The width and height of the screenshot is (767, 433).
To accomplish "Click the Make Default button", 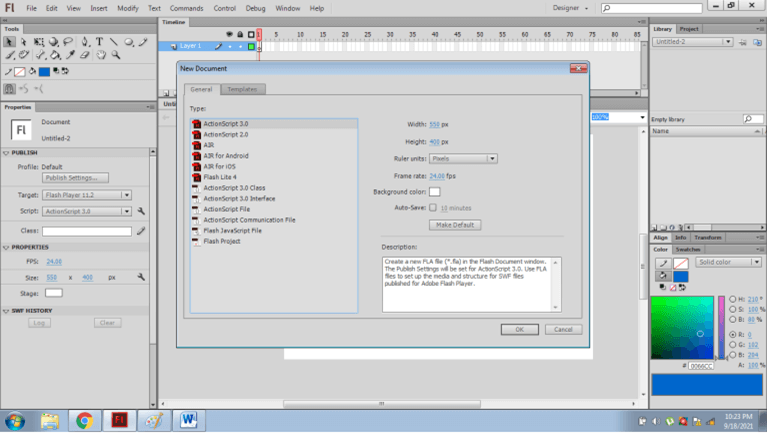I will click(455, 225).
